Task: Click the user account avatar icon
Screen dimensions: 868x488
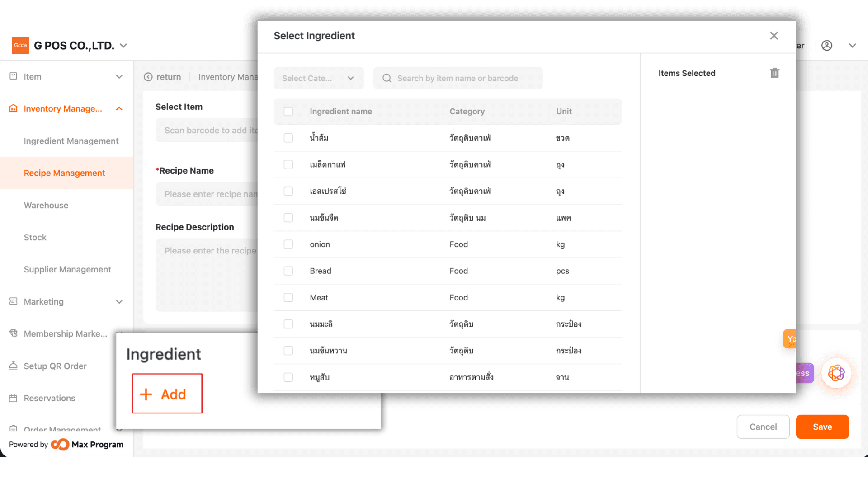Action: [827, 45]
